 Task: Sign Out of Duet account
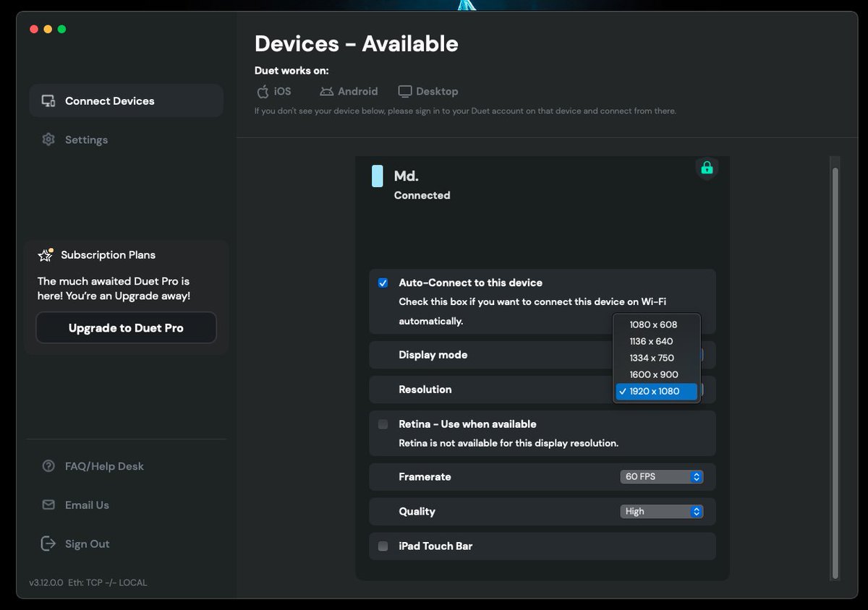(88, 544)
